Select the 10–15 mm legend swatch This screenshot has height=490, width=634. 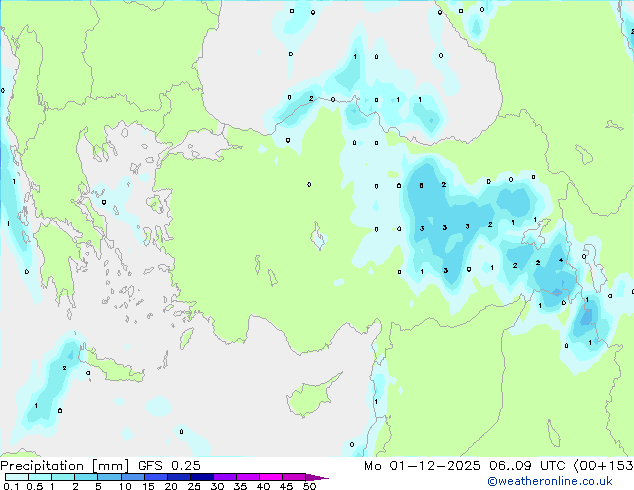tap(132, 477)
